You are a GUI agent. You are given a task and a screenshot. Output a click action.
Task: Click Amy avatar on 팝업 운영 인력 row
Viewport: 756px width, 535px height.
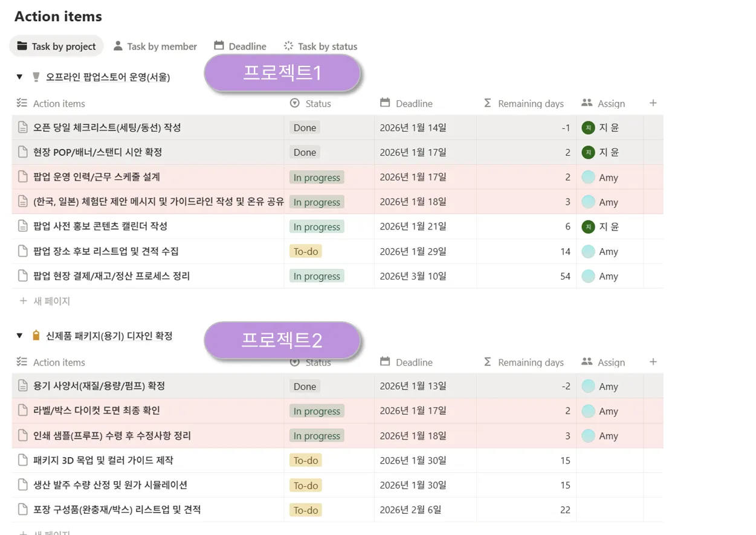click(588, 178)
